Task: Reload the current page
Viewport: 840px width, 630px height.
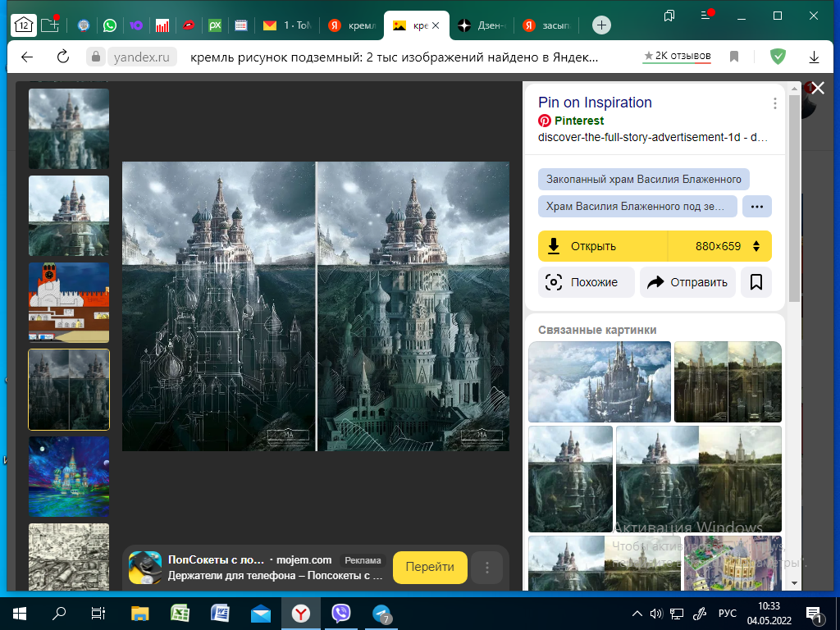Action: click(63, 57)
